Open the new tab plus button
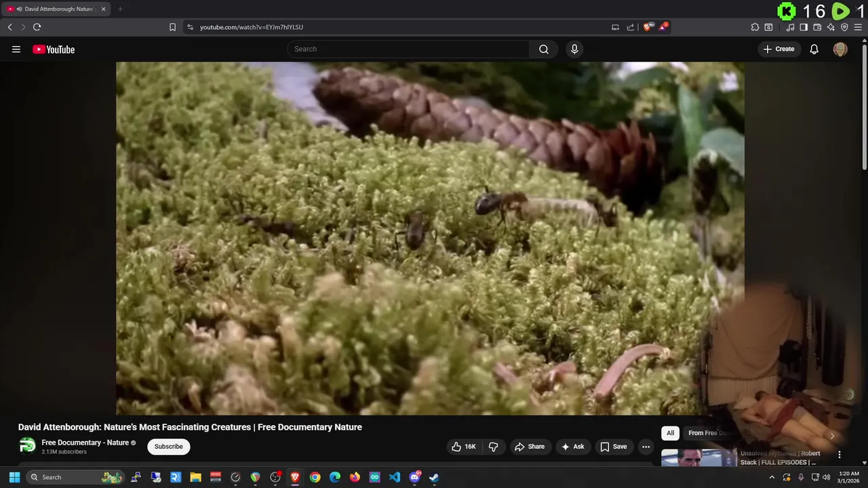 120,9
